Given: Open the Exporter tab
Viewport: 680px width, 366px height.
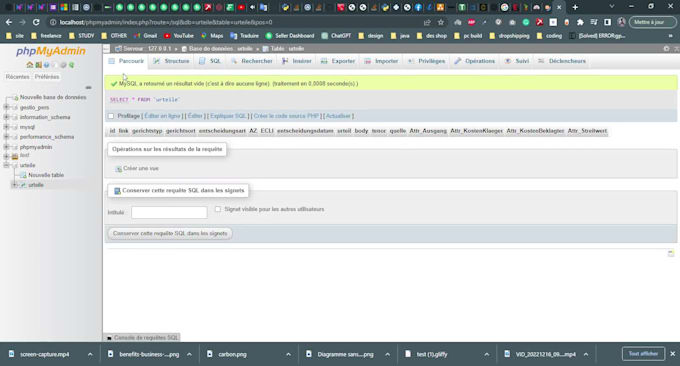Looking at the screenshot, I should pos(338,61).
